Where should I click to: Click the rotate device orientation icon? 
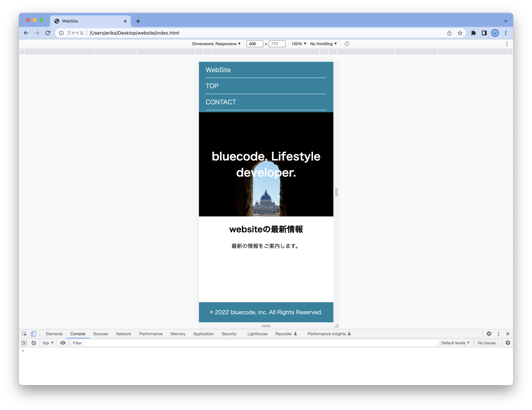347,44
